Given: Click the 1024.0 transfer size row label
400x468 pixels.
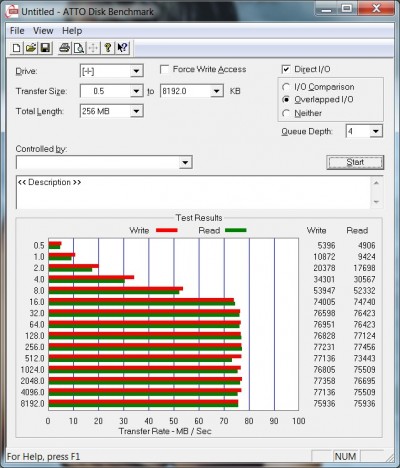Looking at the screenshot, I should pyautogui.click(x=32, y=370).
